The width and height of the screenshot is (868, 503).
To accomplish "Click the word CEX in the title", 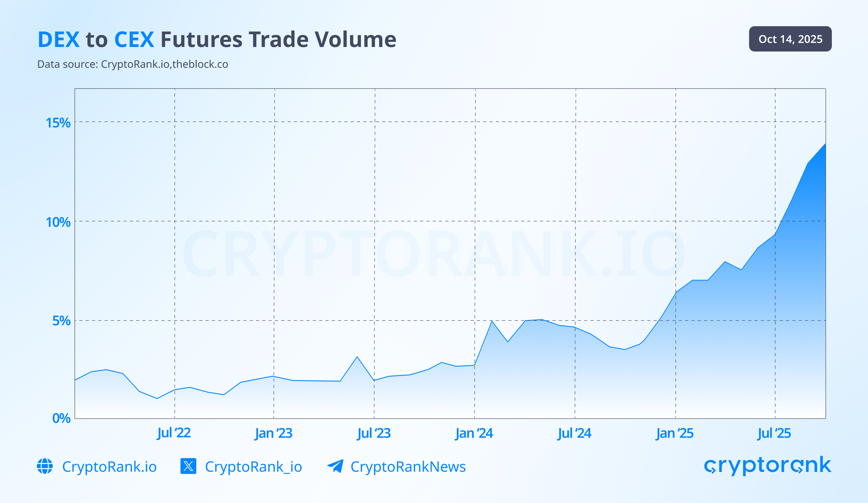I will click(x=134, y=39).
